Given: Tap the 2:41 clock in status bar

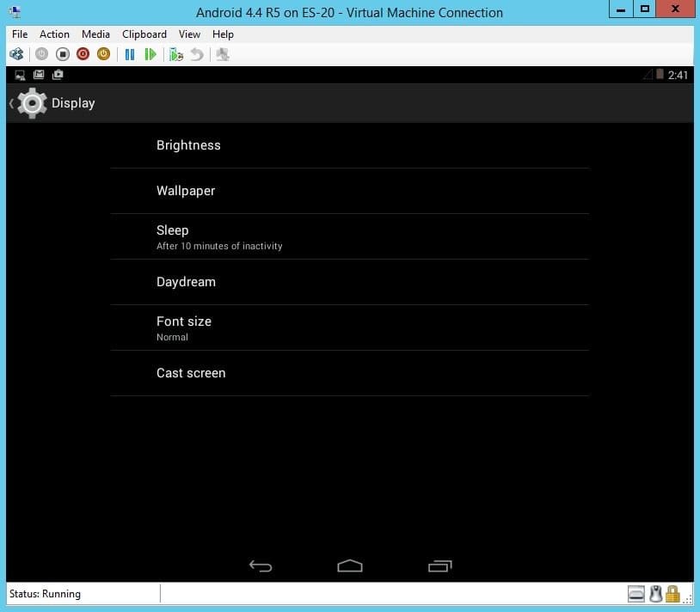Looking at the screenshot, I should pos(678,75).
